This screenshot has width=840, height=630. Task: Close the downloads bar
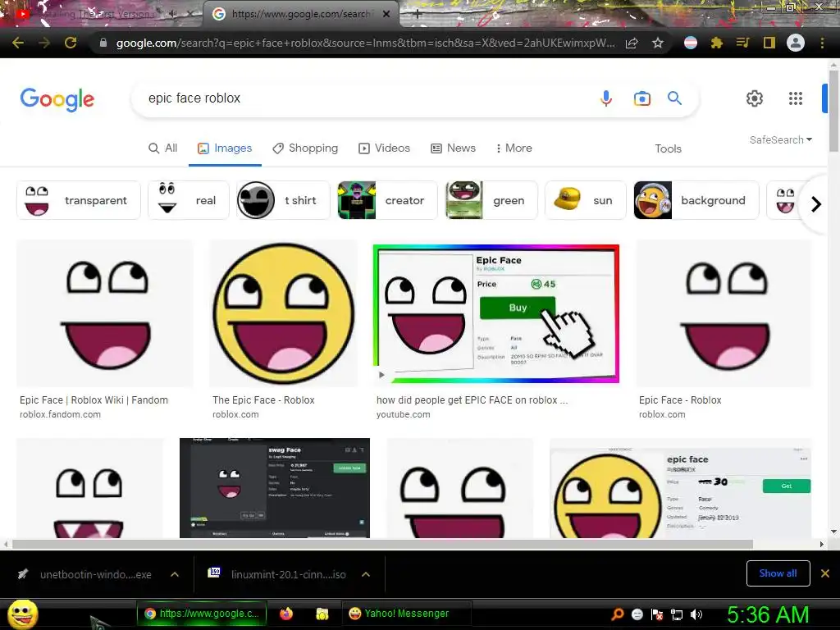pos(825,573)
